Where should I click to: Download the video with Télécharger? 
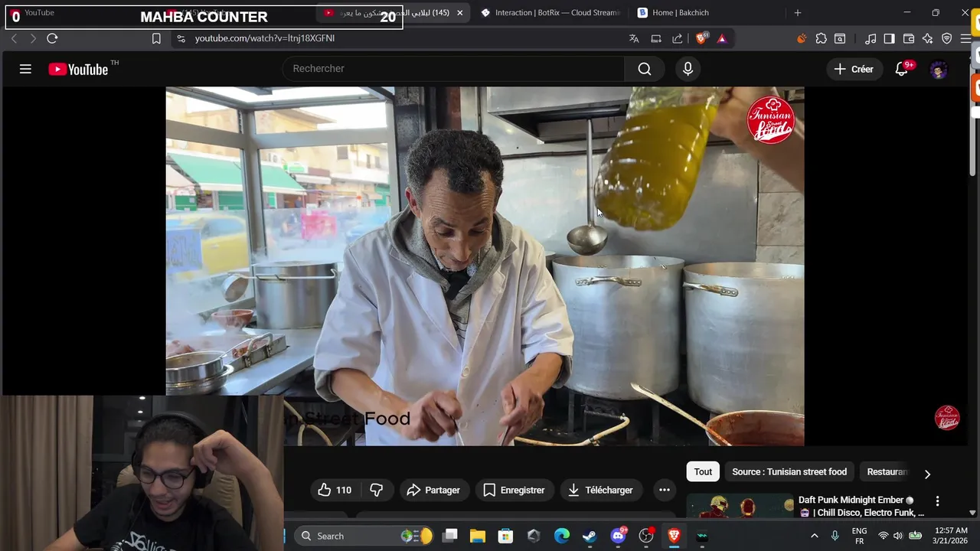click(600, 490)
